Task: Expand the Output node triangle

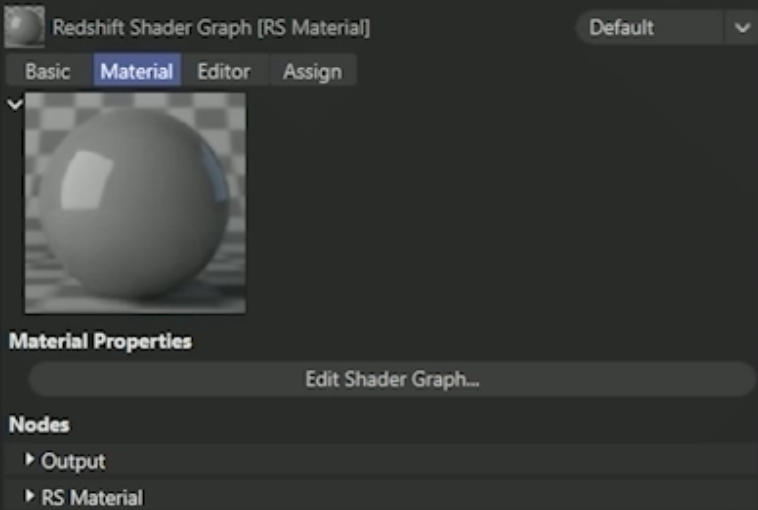Action: pos(29,459)
